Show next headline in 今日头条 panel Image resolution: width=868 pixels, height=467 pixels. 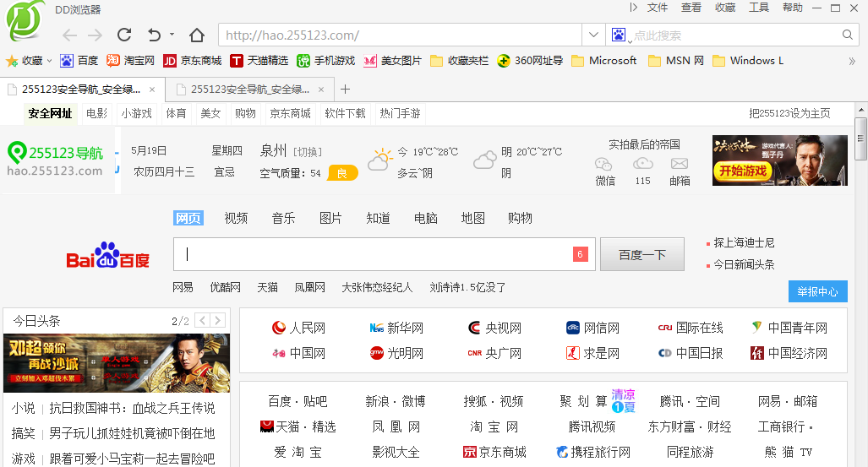[x=218, y=321]
